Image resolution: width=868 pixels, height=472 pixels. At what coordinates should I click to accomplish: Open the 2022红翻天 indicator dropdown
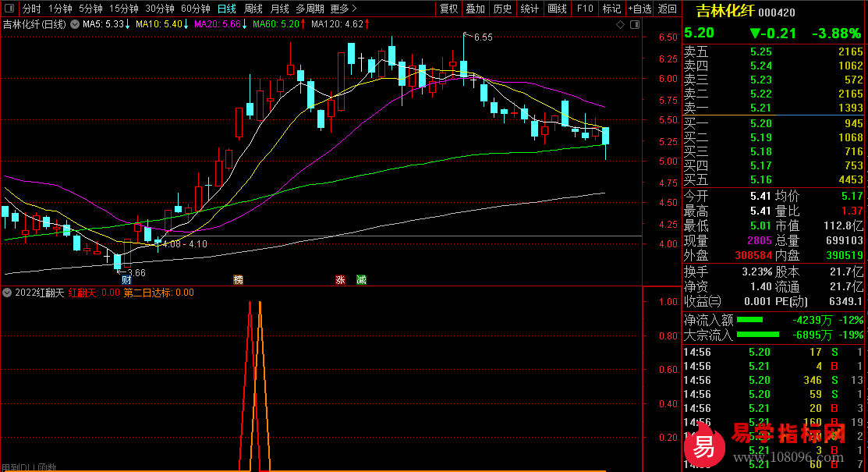point(7,293)
